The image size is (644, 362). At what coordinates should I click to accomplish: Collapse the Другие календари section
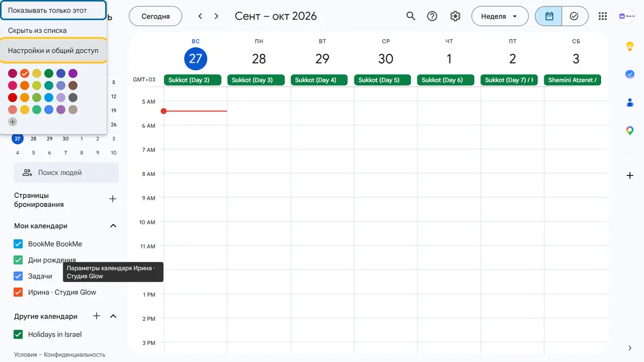(113, 316)
